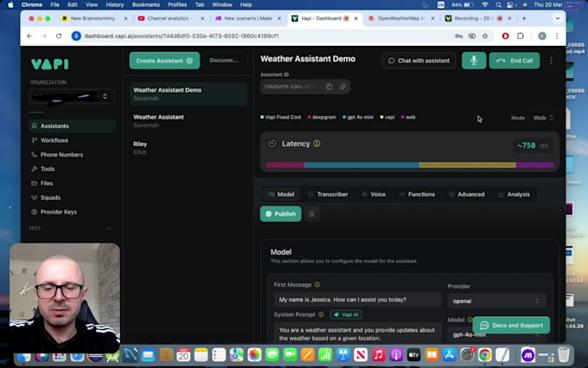
Task: Click the link icon beside Assistant ID
Action: tap(342, 87)
